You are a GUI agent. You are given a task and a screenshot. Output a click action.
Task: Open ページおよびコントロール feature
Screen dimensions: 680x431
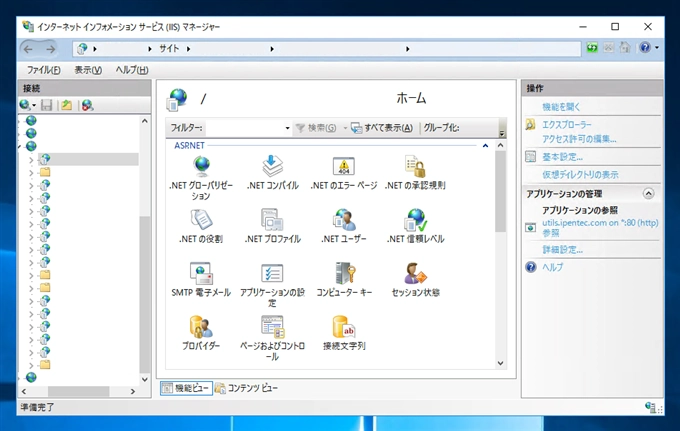[272, 338]
